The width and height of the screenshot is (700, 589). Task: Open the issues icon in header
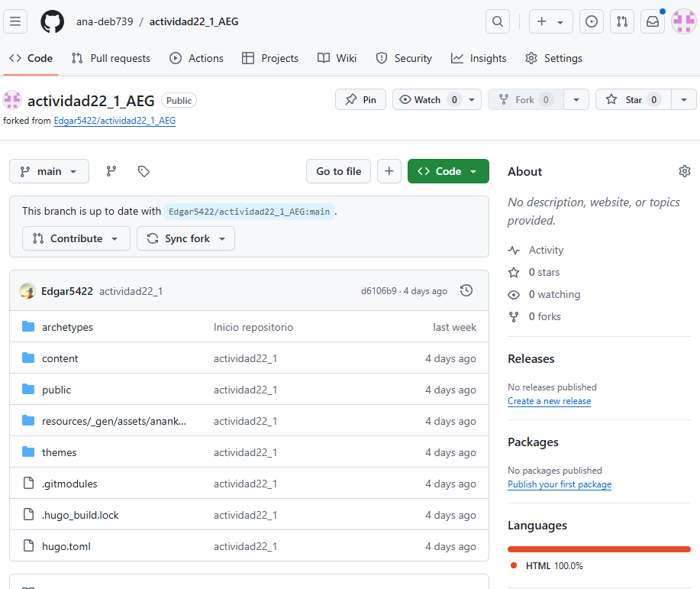click(592, 21)
